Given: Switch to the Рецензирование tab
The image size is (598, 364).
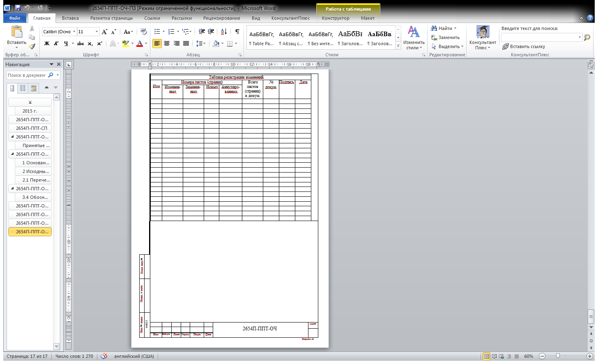Looking at the screenshot, I should pyautogui.click(x=222, y=18).
